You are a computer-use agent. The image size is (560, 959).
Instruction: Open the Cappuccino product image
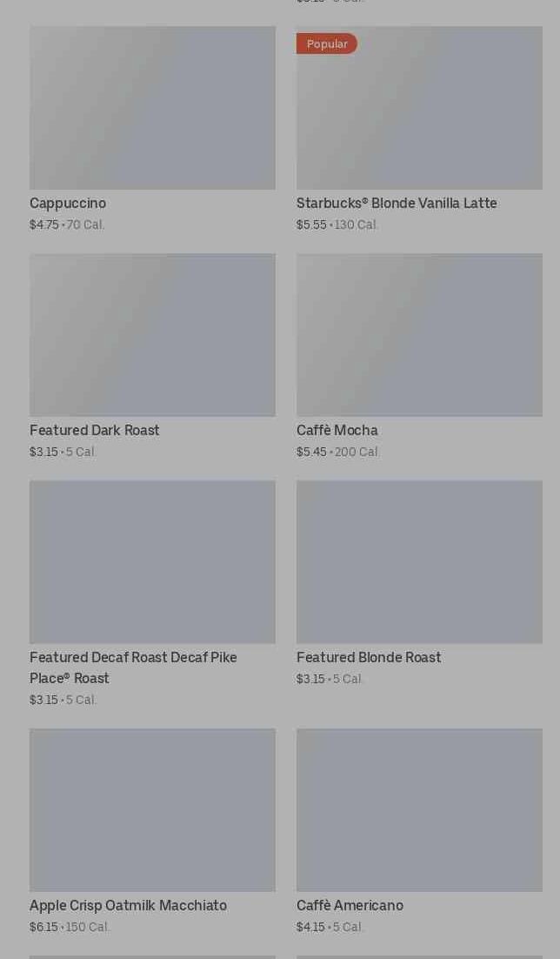[x=152, y=108]
